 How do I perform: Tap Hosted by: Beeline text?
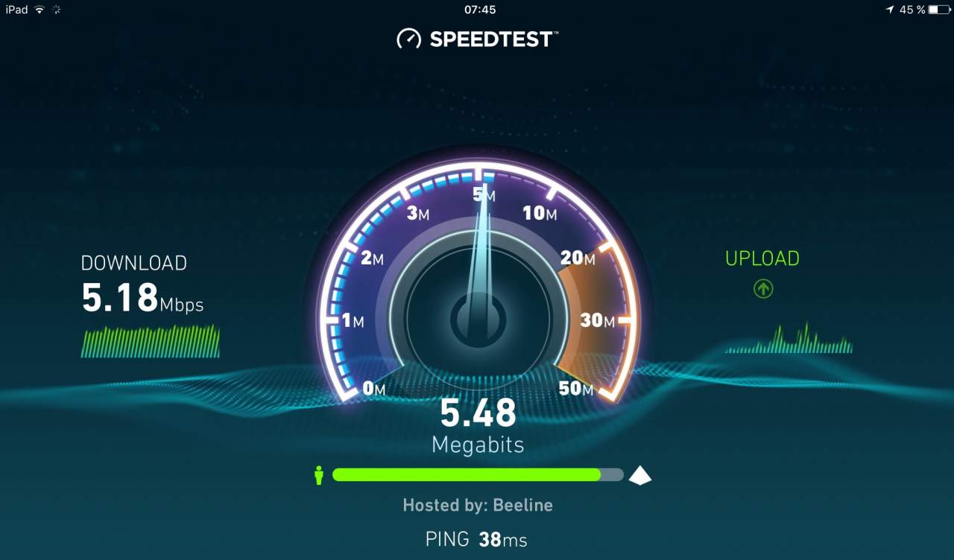pyautogui.click(x=478, y=505)
